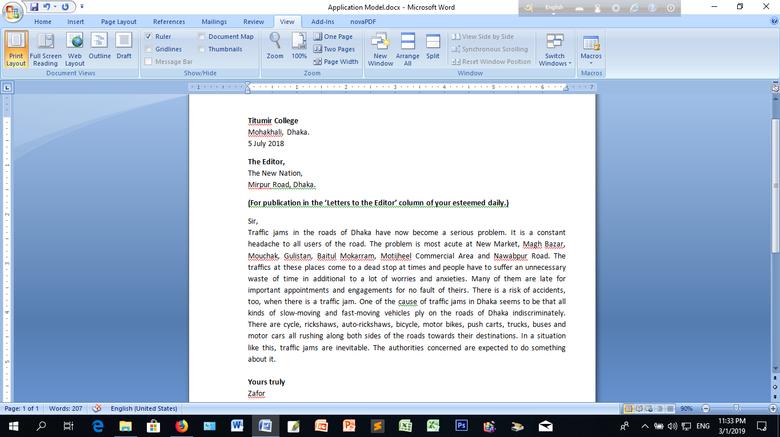Open the taskbar volume control
This screenshot has height=437, width=780.
point(673,426)
